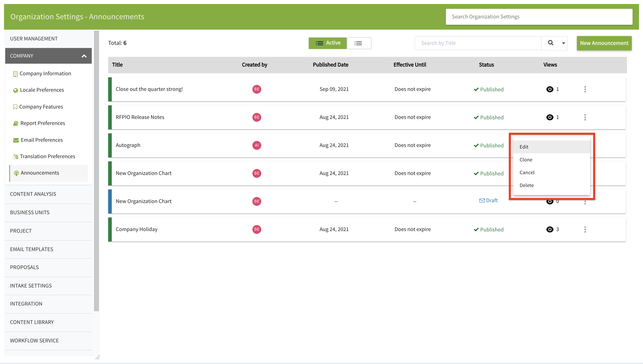Expand BUSINESS UNITS section
The height and width of the screenshot is (364, 643).
48,212
